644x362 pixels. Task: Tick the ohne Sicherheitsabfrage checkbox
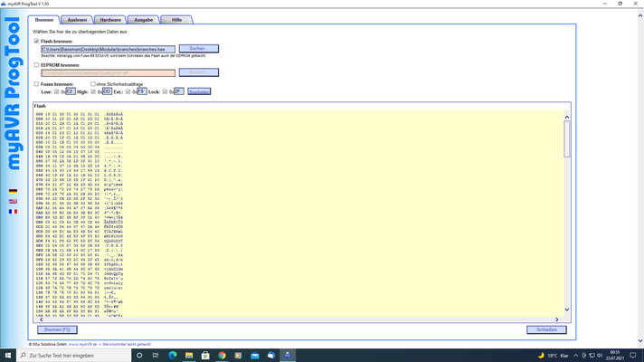click(93, 84)
